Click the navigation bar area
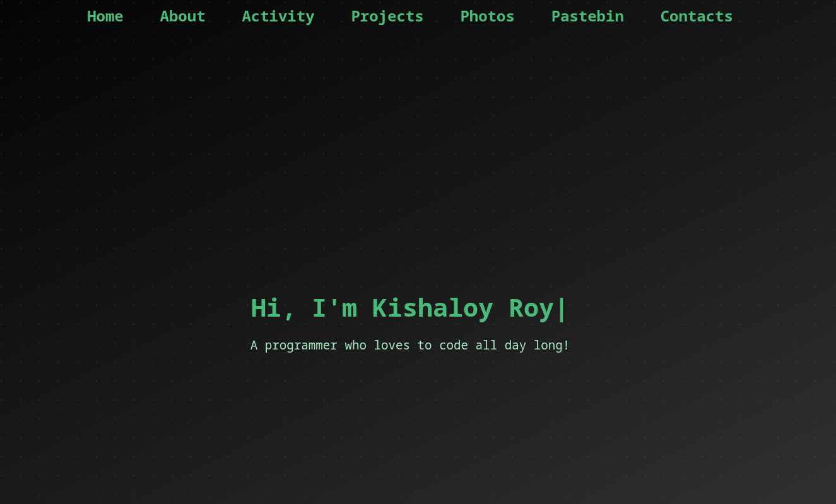The image size is (836, 504). 418,16
